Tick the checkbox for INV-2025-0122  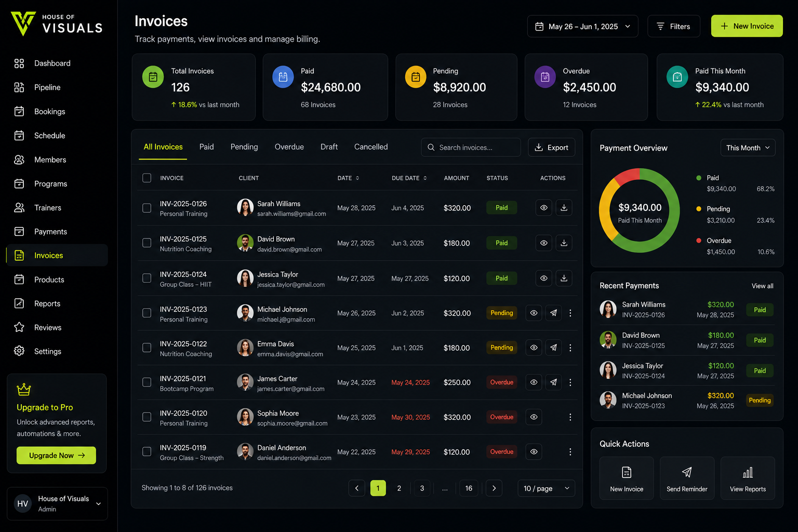coord(147,348)
